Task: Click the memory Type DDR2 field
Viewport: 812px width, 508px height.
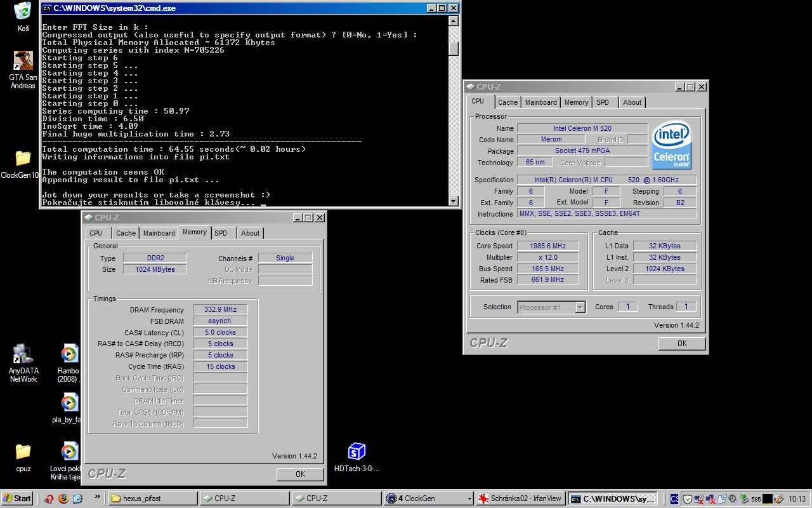Action: tap(155, 258)
